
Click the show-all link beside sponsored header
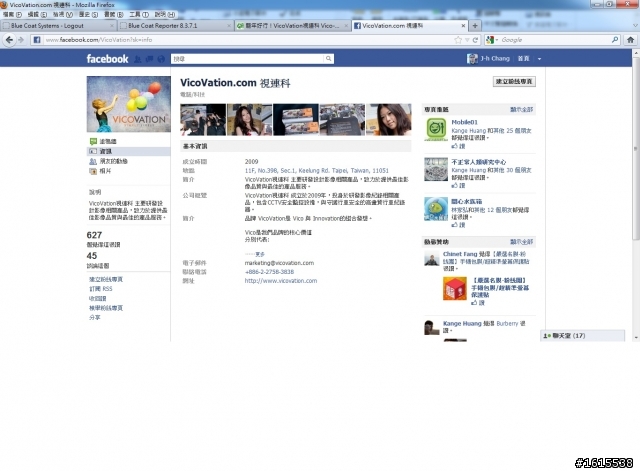click(522, 242)
